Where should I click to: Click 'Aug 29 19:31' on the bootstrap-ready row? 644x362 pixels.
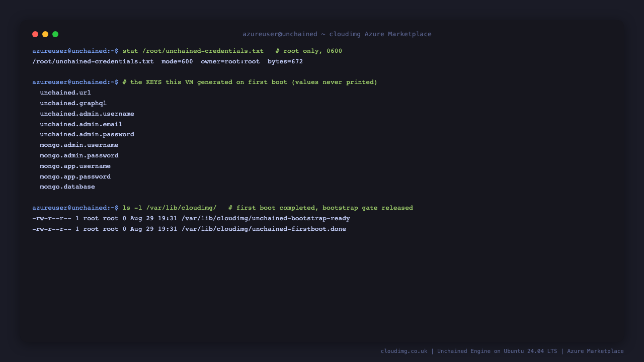(x=153, y=219)
